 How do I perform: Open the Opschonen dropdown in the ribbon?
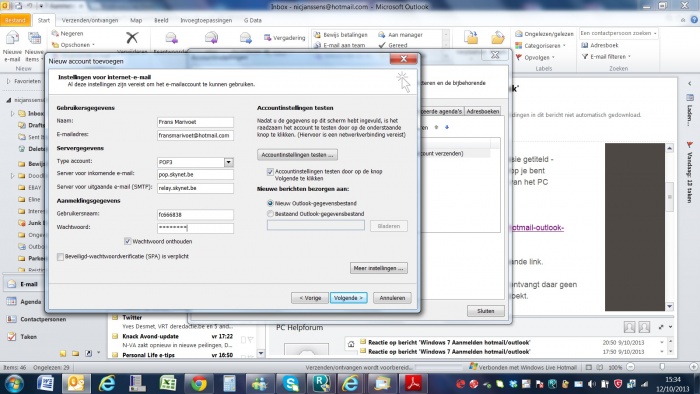pos(73,45)
